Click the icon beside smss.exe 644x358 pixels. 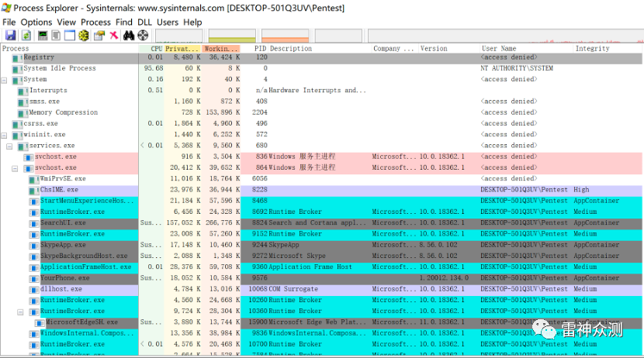tap(23, 102)
